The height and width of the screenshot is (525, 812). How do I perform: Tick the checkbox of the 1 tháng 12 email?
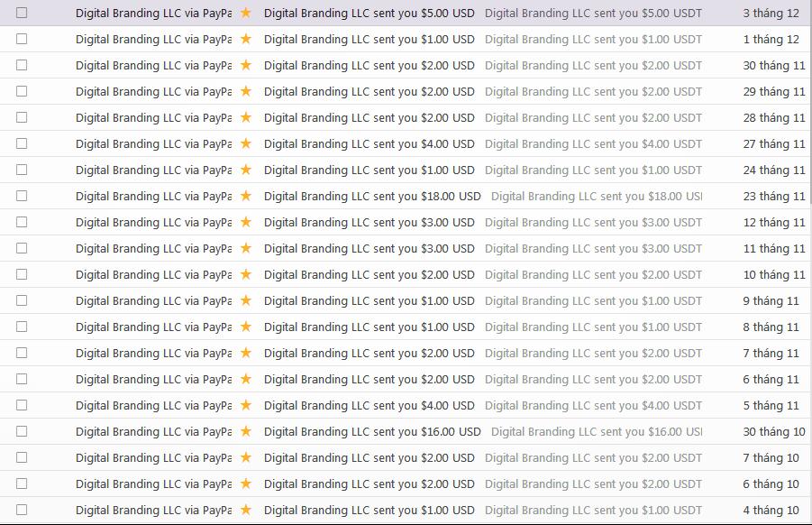tap(22, 39)
